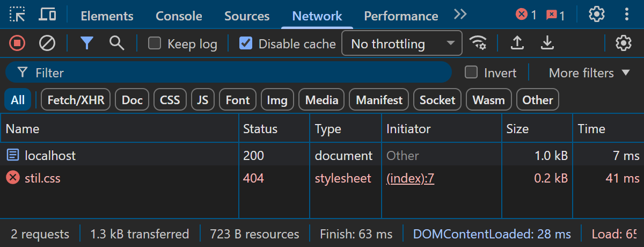Sort by the Name column header
This screenshot has height=247, width=644.
coord(120,129)
